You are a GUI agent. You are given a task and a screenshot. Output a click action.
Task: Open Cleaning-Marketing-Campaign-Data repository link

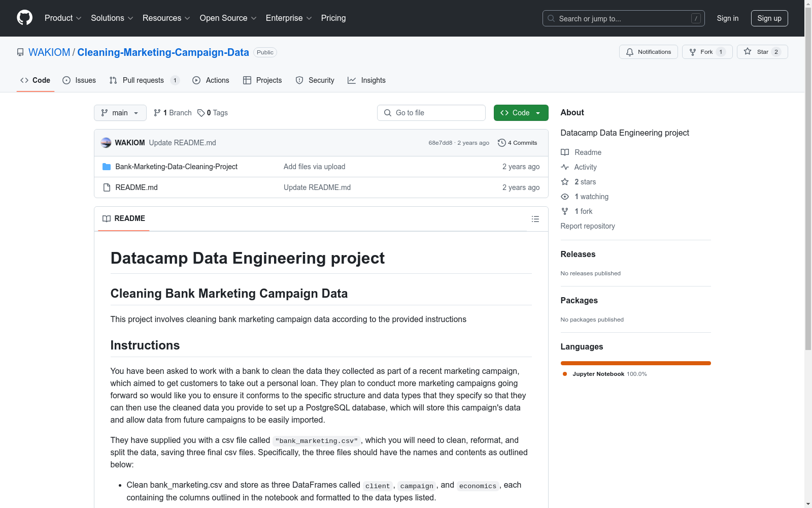click(x=163, y=52)
